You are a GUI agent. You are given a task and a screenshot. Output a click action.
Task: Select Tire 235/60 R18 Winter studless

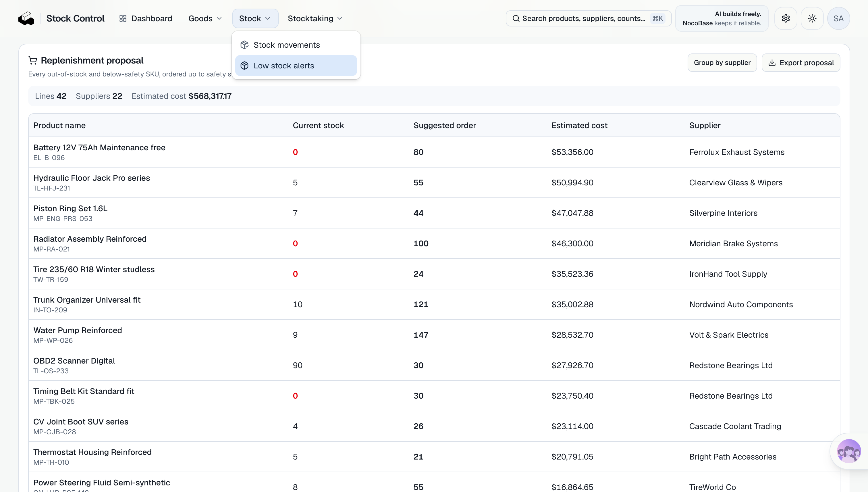94,269
